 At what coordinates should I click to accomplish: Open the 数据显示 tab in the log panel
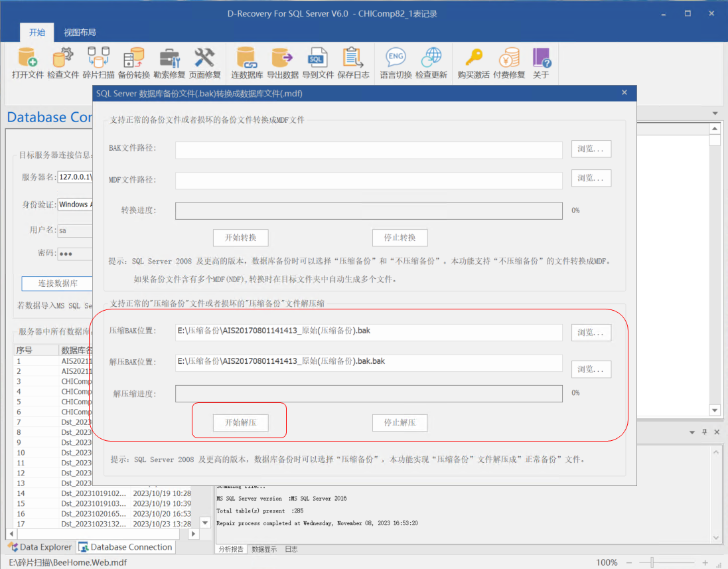[x=263, y=549]
